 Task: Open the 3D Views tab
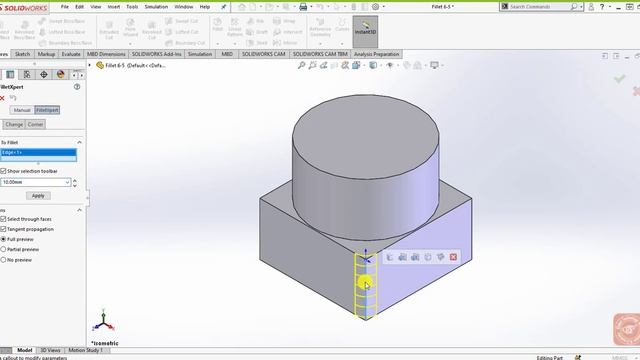point(50,350)
